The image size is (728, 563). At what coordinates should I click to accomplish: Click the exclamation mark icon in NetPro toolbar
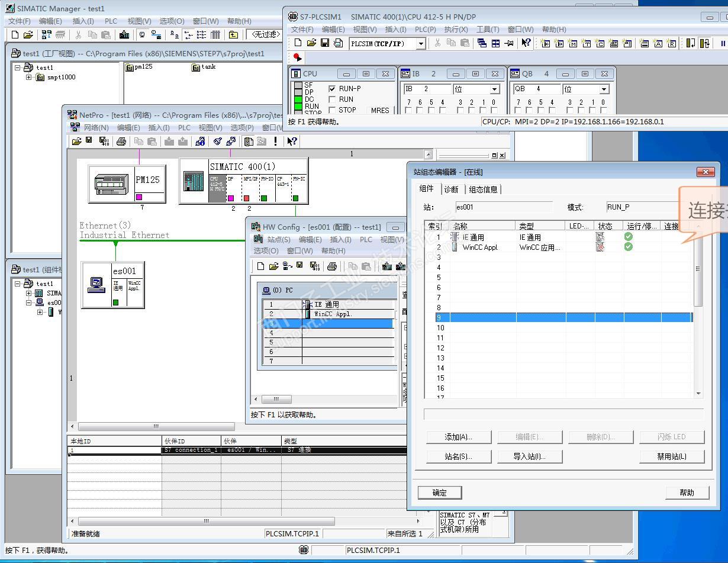(x=275, y=141)
